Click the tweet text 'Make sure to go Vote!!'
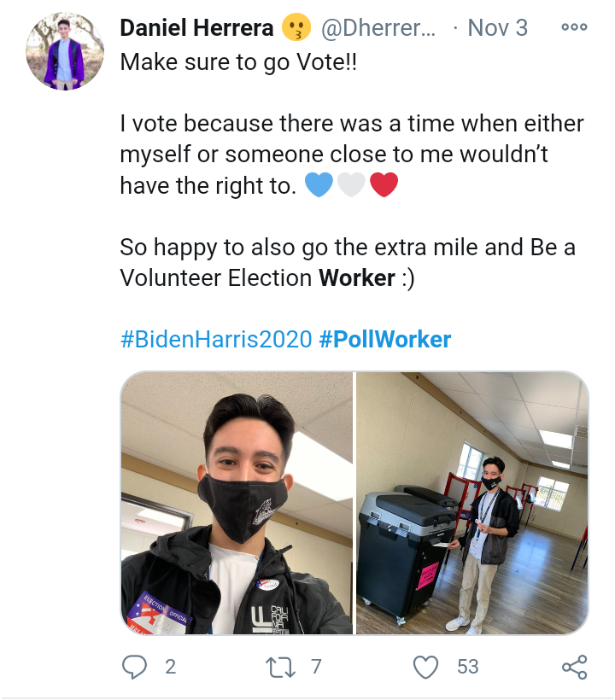Screen dimensions: 615x700 click(x=238, y=62)
